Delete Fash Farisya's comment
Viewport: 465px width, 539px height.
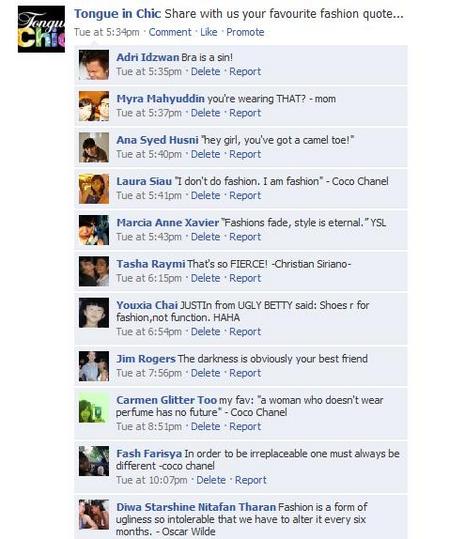pyautogui.click(x=211, y=480)
